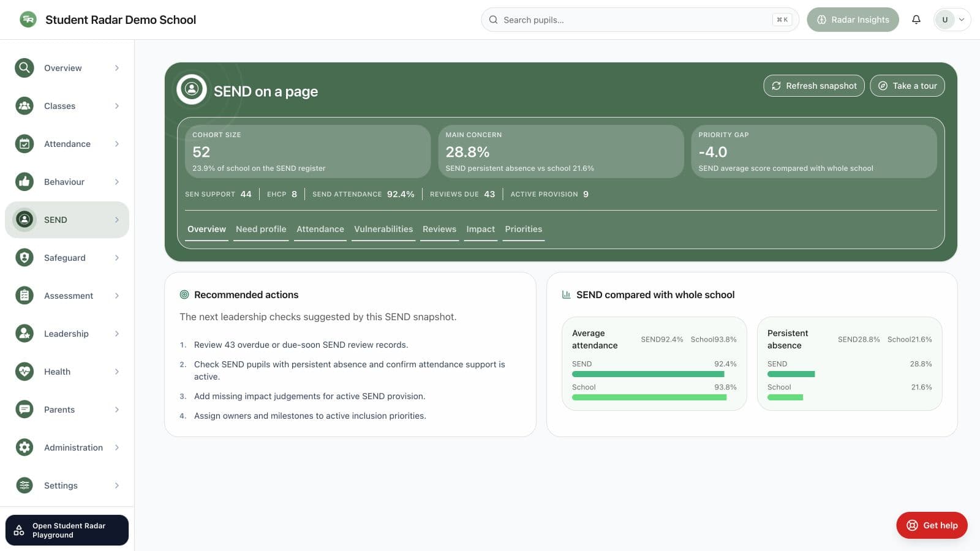Click 'Review 43 overdue or due-soon SEND review records.'
The height and width of the screenshot is (551, 980).
pos(301,345)
